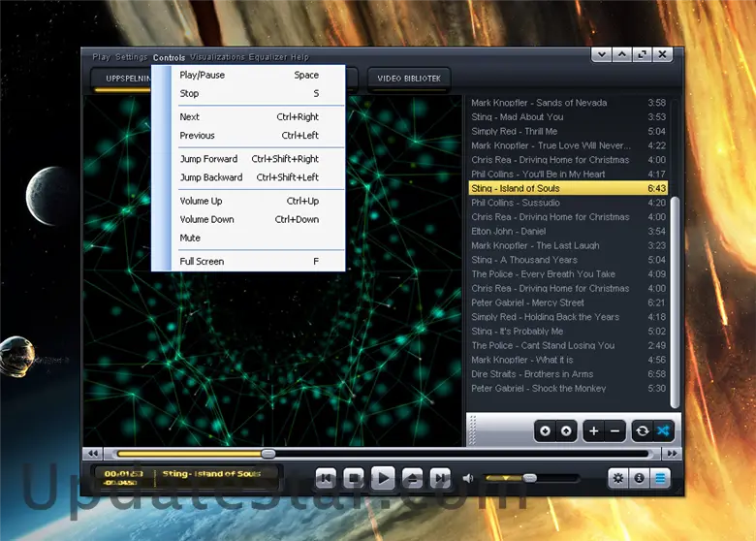Screen dimensions: 756x541
Task: Choose Jump Forward menu entry
Action: point(249,159)
